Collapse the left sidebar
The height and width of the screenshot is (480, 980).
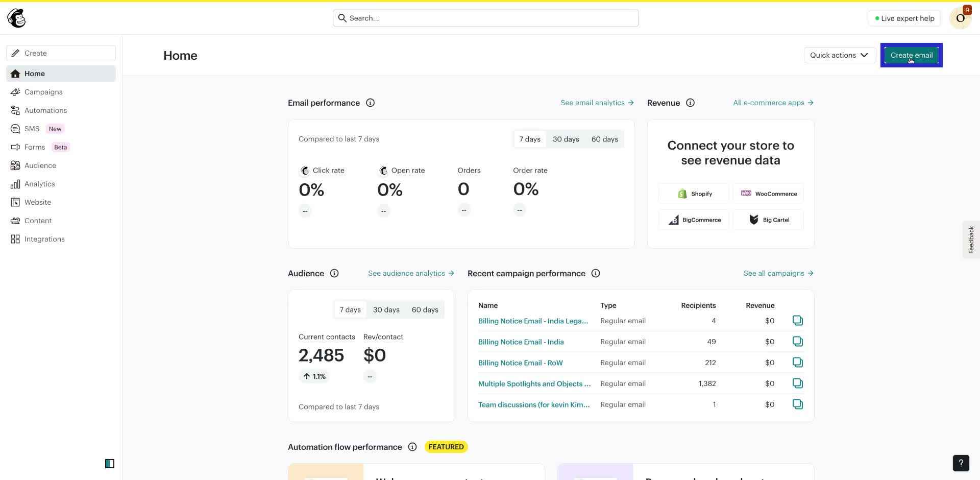pyautogui.click(x=110, y=464)
